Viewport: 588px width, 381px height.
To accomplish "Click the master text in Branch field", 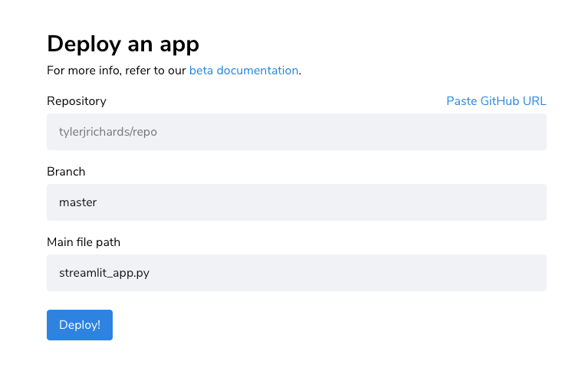I will point(78,202).
